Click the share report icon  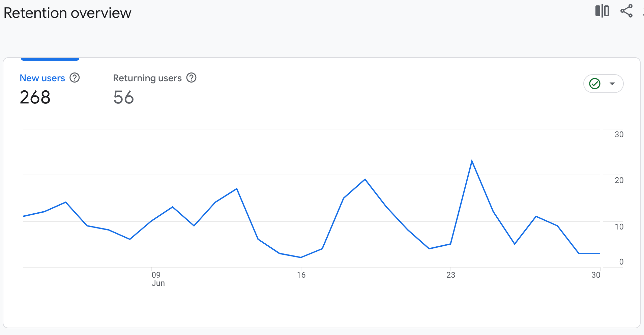[x=626, y=11]
